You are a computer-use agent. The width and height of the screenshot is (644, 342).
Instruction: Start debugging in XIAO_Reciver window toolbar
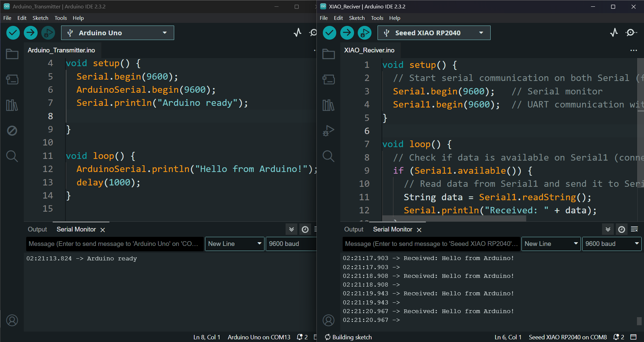click(x=364, y=33)
